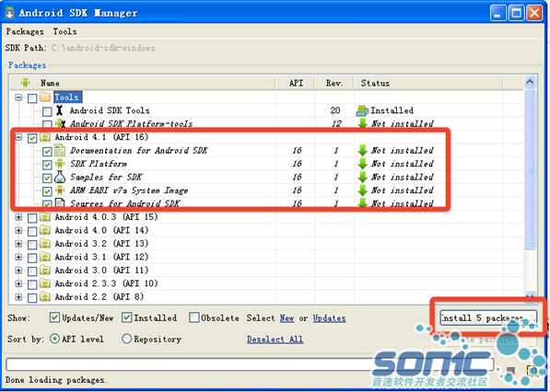Click the Installed status icon for SDK Tools
Viewport: 550px width, 392px height.
tap(362, 110)
